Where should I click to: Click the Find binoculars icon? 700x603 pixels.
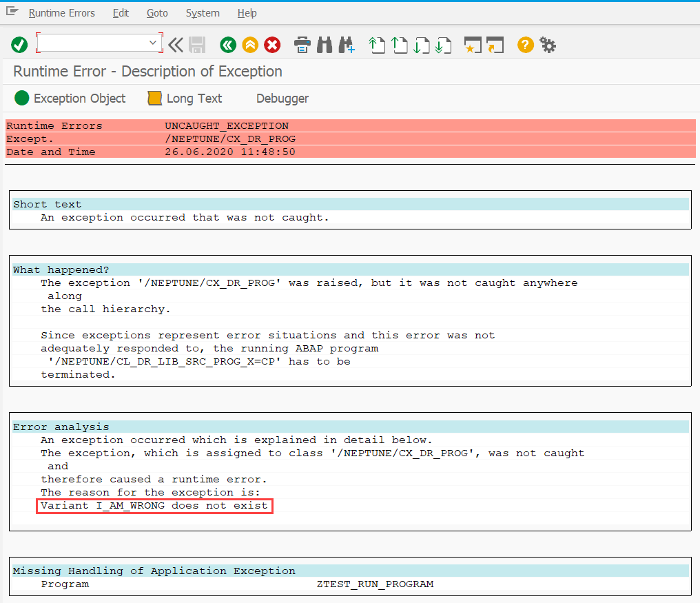[324, 45]
